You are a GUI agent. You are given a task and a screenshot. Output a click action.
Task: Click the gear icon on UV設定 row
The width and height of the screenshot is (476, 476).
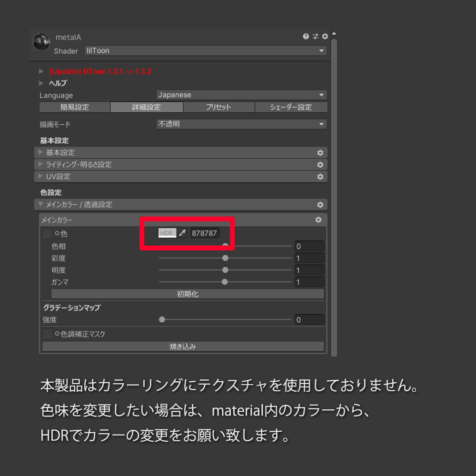(320, 177)
